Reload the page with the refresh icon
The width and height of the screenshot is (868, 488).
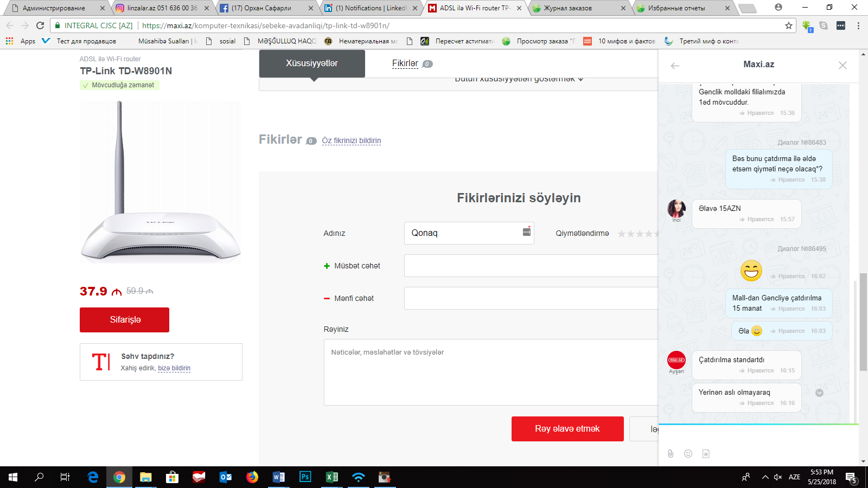tap(40, 25)
